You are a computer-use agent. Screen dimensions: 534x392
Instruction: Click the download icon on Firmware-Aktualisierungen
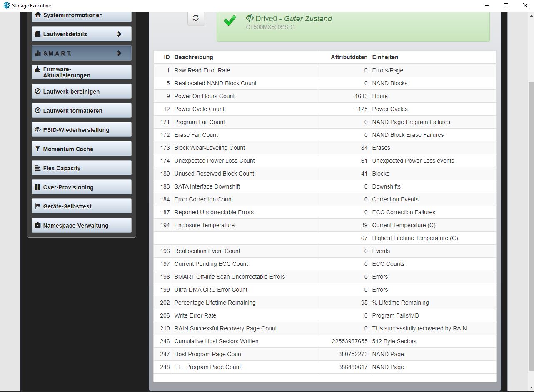point(38,69)
